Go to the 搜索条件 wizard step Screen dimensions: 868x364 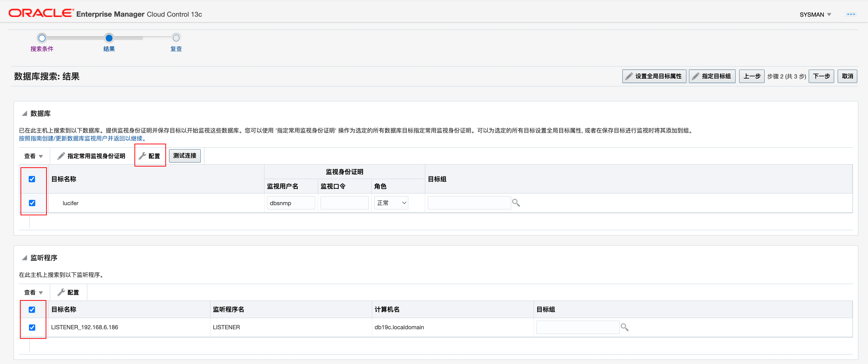click(x=42, y=49)
